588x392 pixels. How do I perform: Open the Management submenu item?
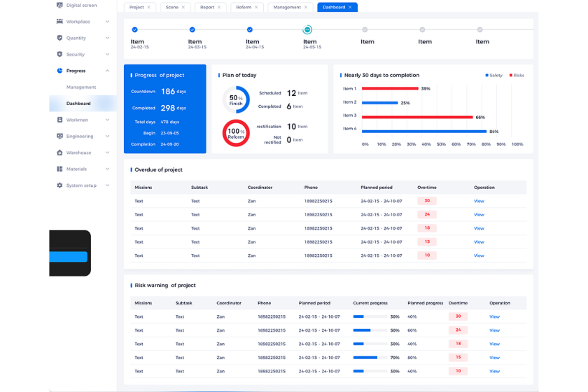[x=81, y=87]
